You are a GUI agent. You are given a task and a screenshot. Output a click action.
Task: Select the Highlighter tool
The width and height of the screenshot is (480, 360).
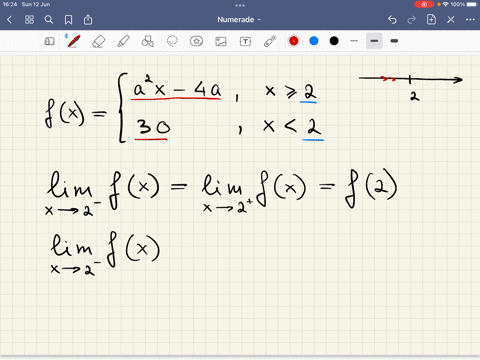coord(123,41)
